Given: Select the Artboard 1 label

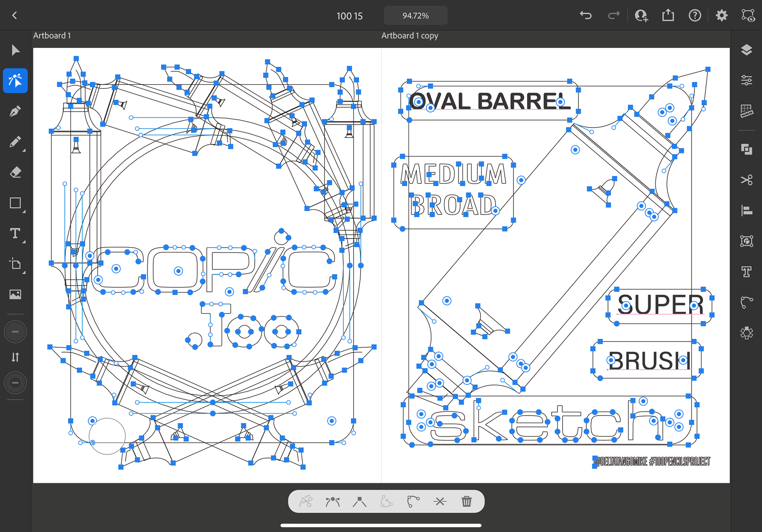Looking at the screenshot, I should point(52,35).
